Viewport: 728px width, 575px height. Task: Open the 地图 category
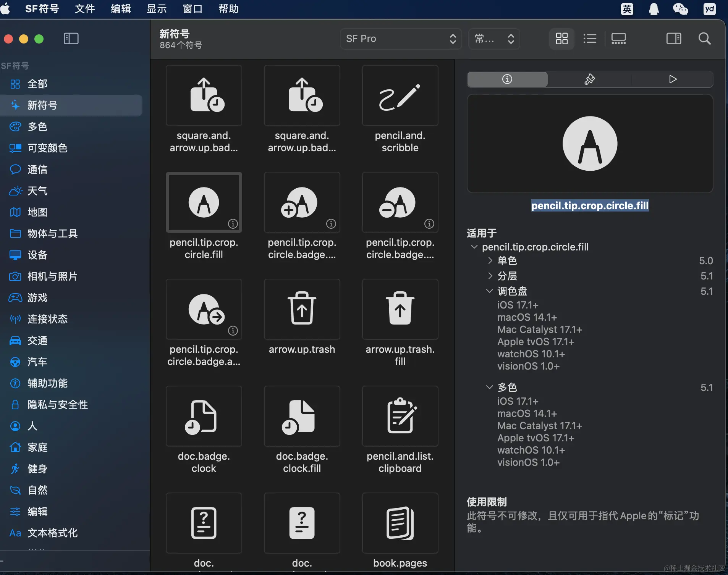point(71,212)
